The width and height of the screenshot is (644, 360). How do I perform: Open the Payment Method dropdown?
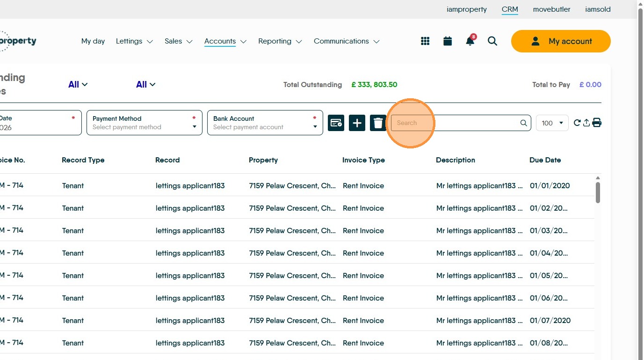(144, 123)
